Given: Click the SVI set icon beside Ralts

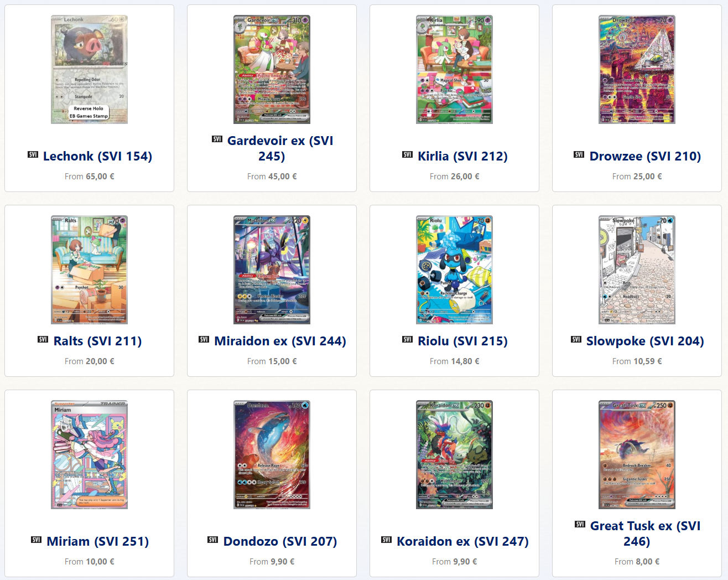Looking at the screenshot, I should [x=43, y=339].
